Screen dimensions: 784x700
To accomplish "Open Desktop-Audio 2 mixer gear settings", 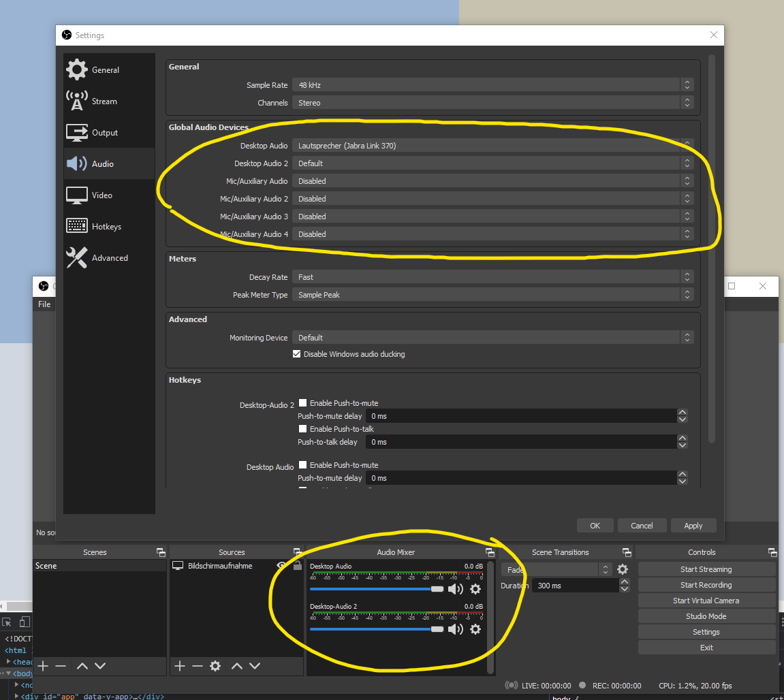I will click(475, 629).
